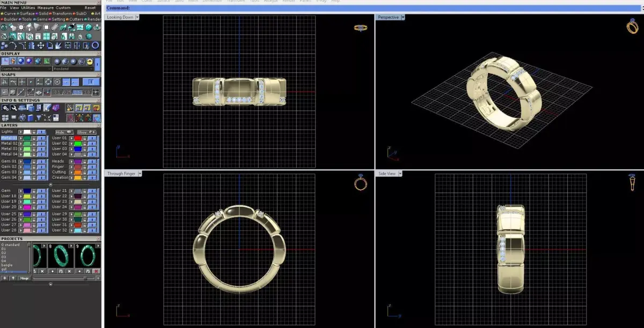
Task: Toggle lock on the Cutting layer
Action: point(85,172)
